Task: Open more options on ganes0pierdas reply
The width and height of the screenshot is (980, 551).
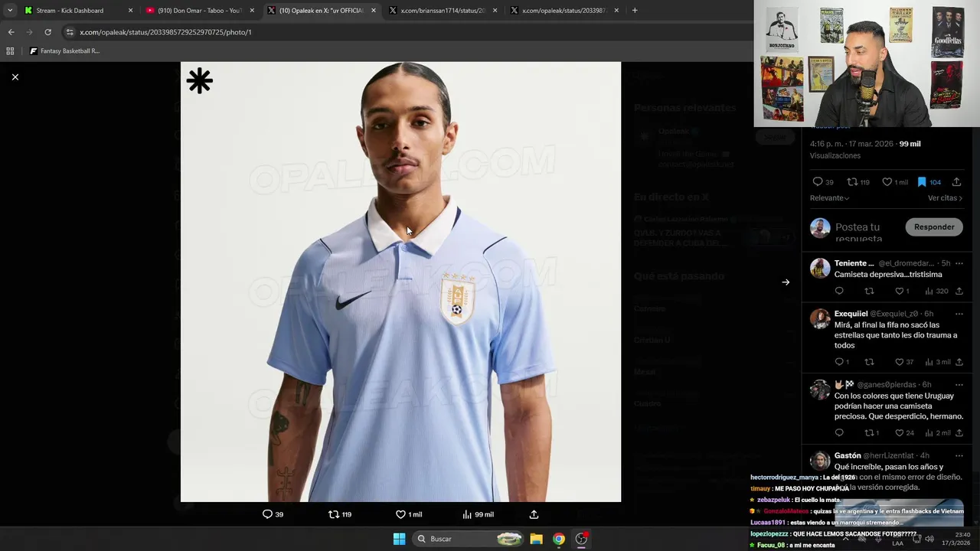Action: [959, 384]
